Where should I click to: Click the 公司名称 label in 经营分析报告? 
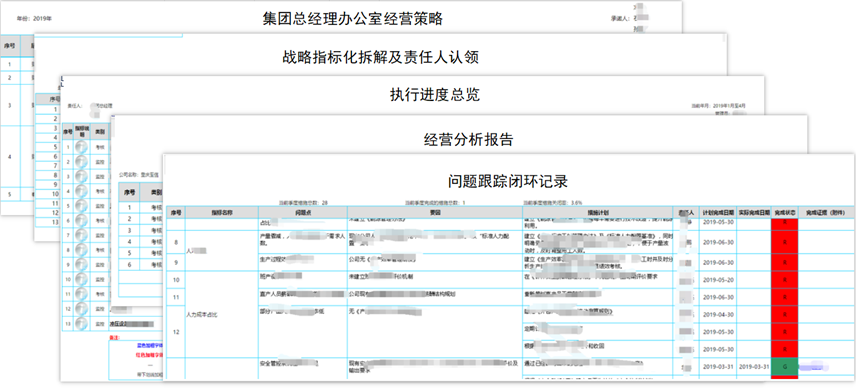tap(138, 175)
